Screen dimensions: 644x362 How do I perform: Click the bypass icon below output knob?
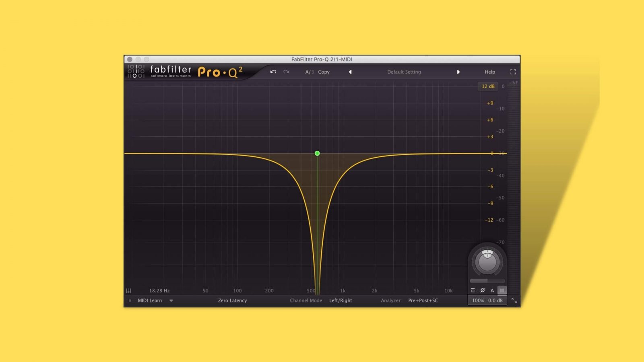click(473, 290)
